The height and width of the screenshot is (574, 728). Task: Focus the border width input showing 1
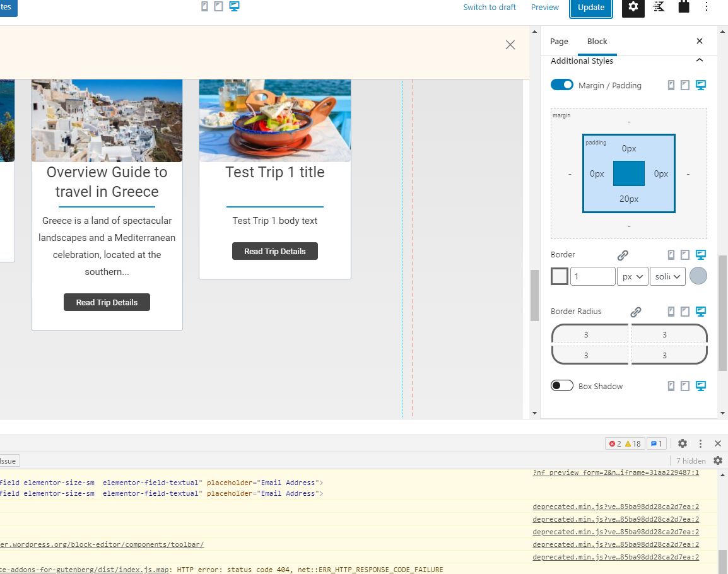[593, 276]
